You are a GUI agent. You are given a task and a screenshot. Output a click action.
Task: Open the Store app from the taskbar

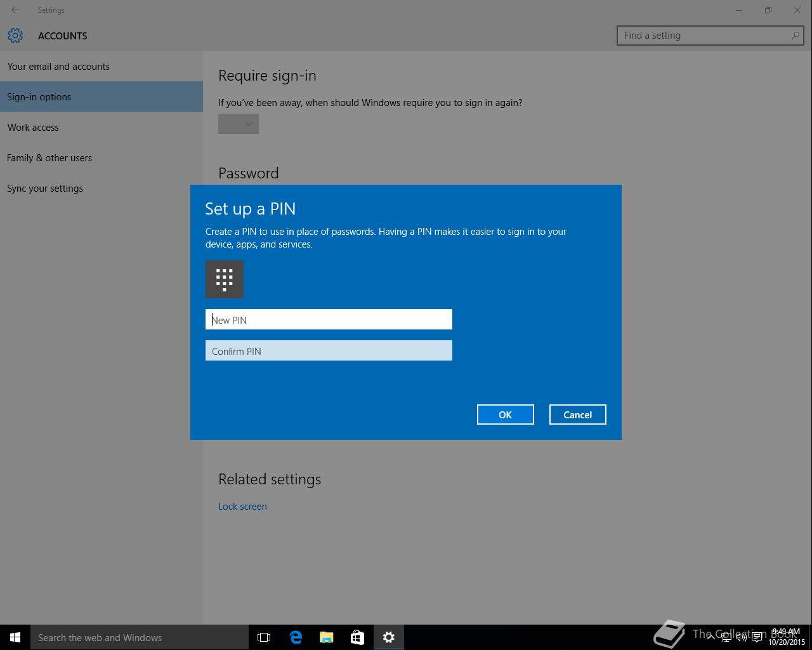357,637
